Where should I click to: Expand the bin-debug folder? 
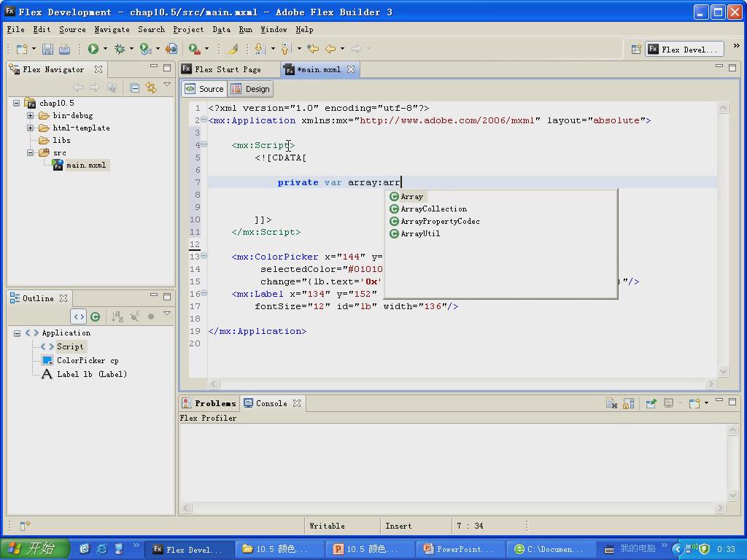(x=30, y=115)
